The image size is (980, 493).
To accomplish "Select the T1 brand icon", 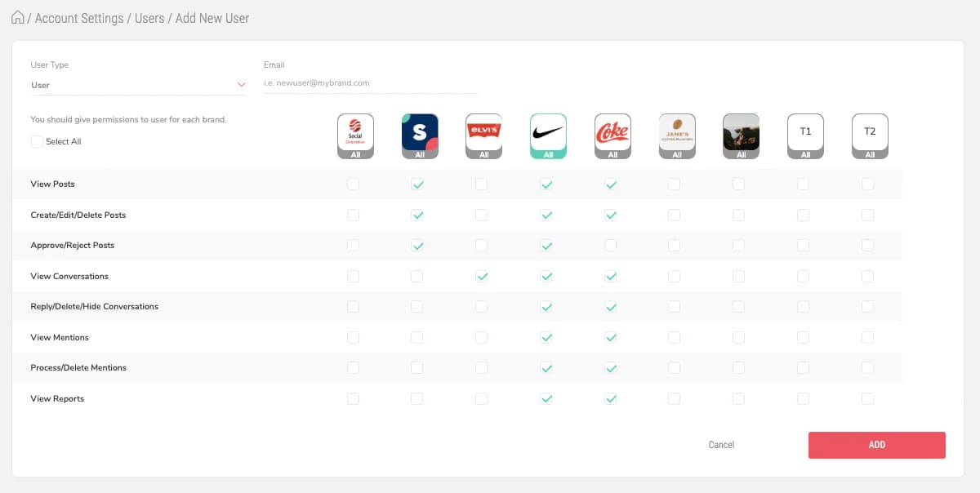I will click(805, 136).
